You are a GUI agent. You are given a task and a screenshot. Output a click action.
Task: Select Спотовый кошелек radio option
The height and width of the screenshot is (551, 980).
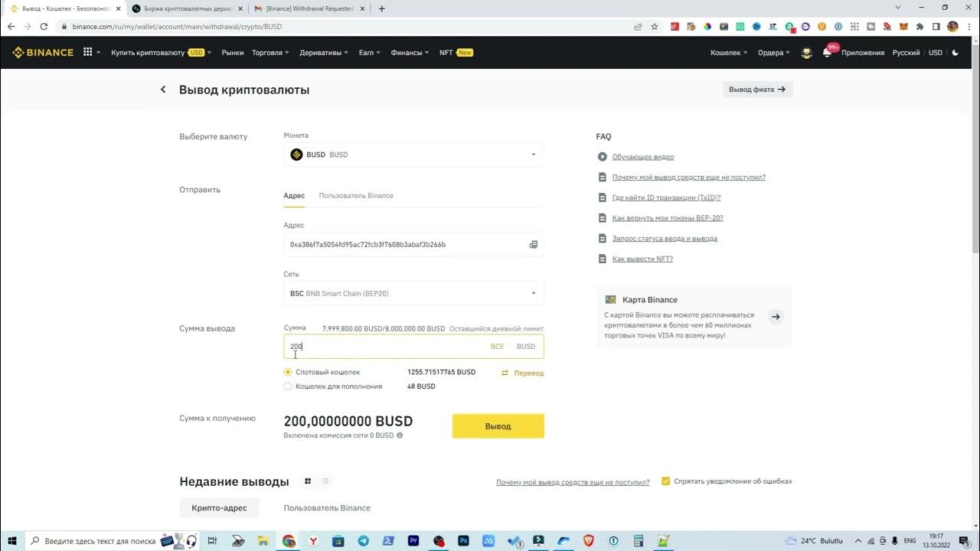click(288, 373)
